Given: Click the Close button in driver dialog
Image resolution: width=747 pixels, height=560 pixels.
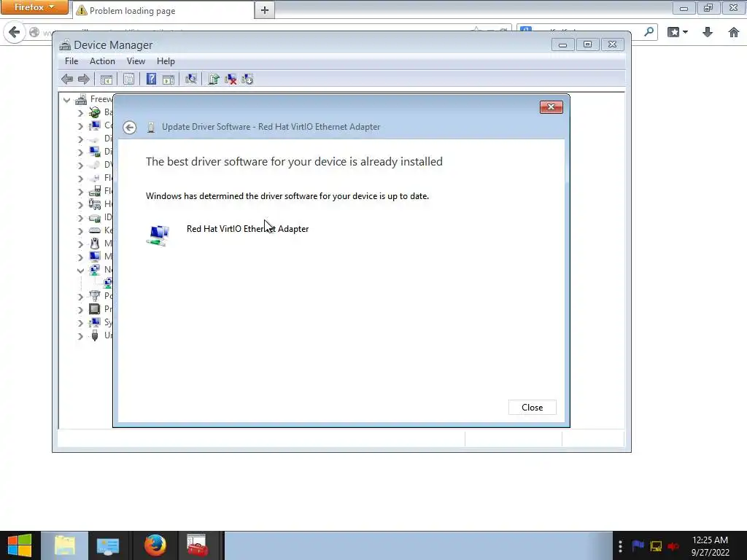Looking at the screenshot, I should tap(532, 407).
